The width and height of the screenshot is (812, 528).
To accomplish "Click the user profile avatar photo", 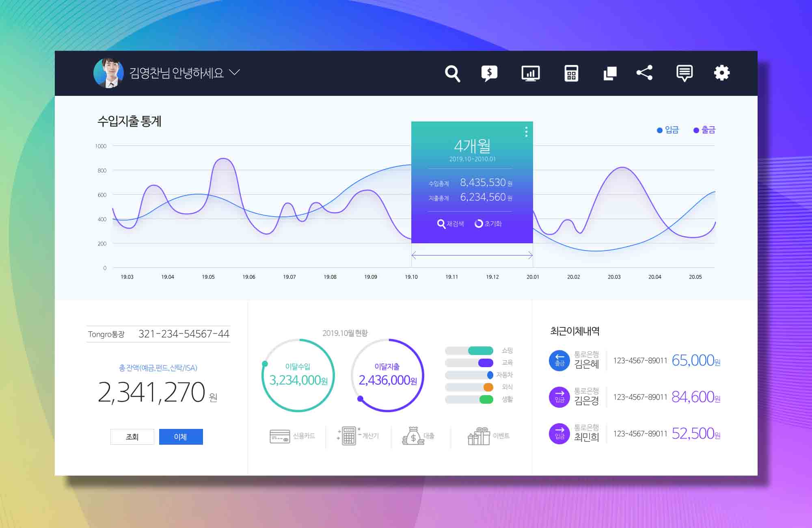I will (108, 73).
